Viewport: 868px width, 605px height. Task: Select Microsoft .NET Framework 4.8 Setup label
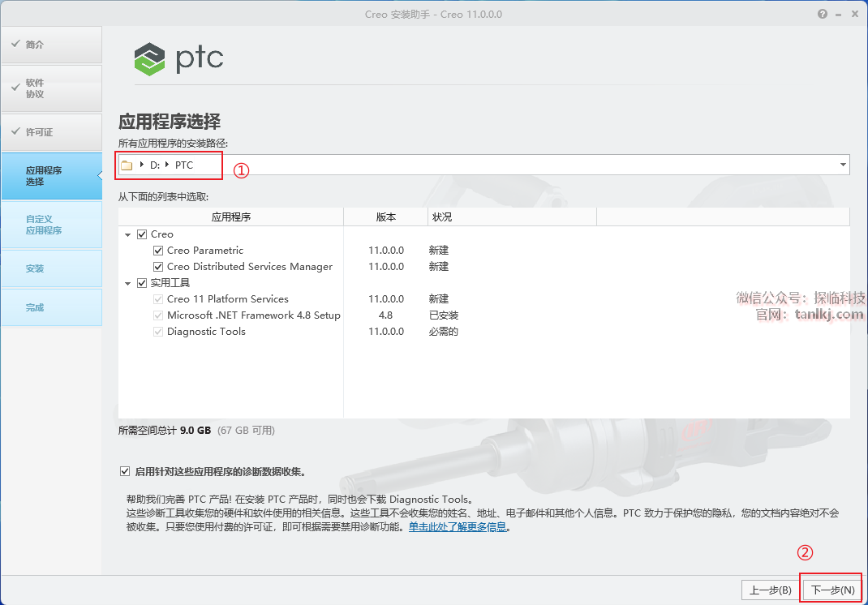point(254,315)
